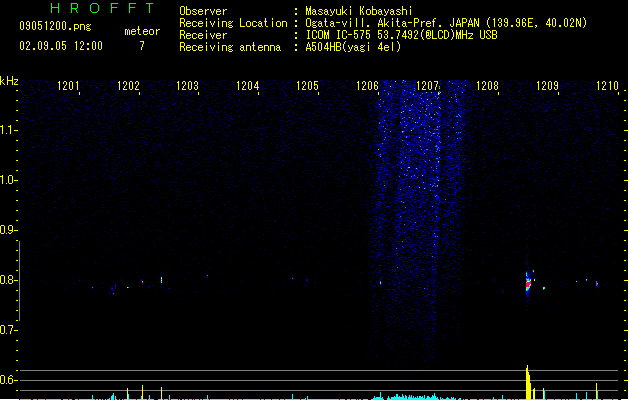Click the 0.9 frequency axis label
The width and height of the screenshot is (629, 400).
8,230
